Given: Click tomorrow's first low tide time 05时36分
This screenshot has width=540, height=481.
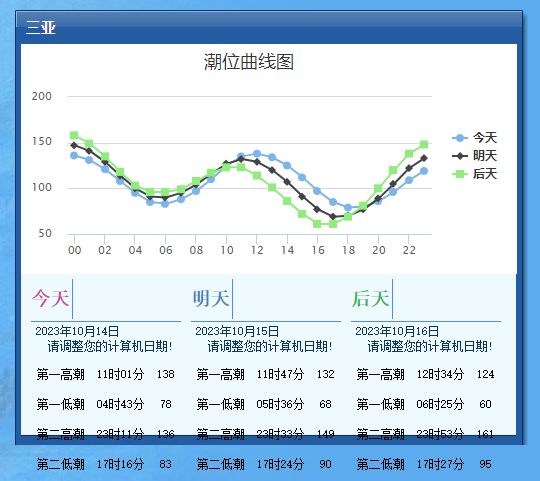Looking at the screenshot, I should [x=280, y=404].
